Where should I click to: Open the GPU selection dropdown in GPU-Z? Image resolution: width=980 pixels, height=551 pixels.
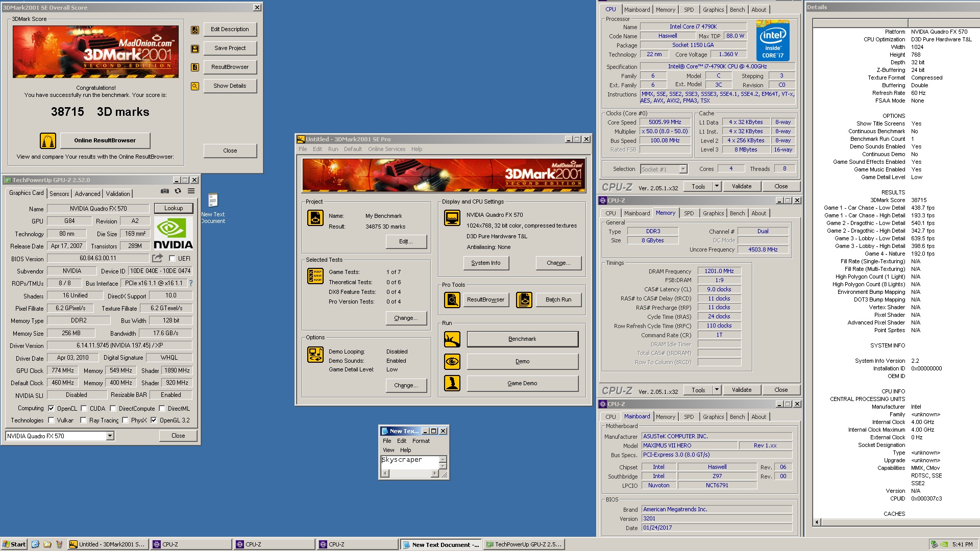[110, 436]
